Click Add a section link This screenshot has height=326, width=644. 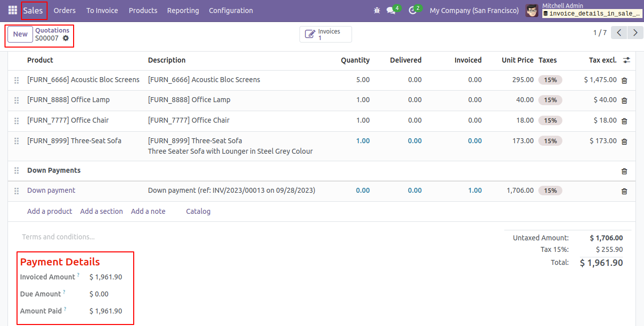click(x=102, y=211)
